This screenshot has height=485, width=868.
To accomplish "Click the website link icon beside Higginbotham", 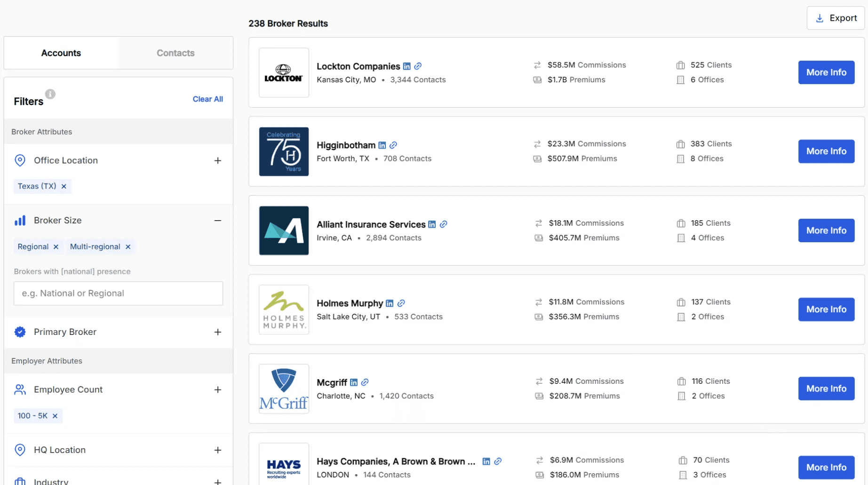I will 394,145.
